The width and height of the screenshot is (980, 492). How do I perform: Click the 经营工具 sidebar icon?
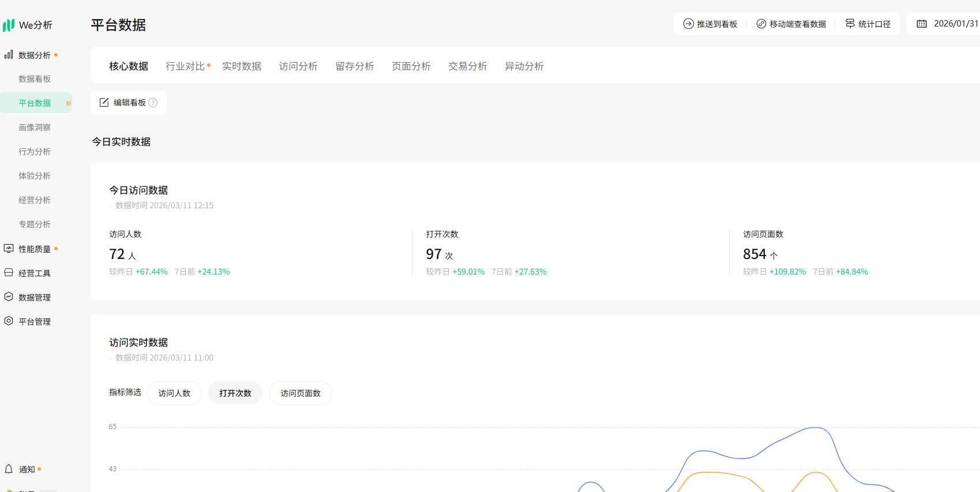[9, 273]
